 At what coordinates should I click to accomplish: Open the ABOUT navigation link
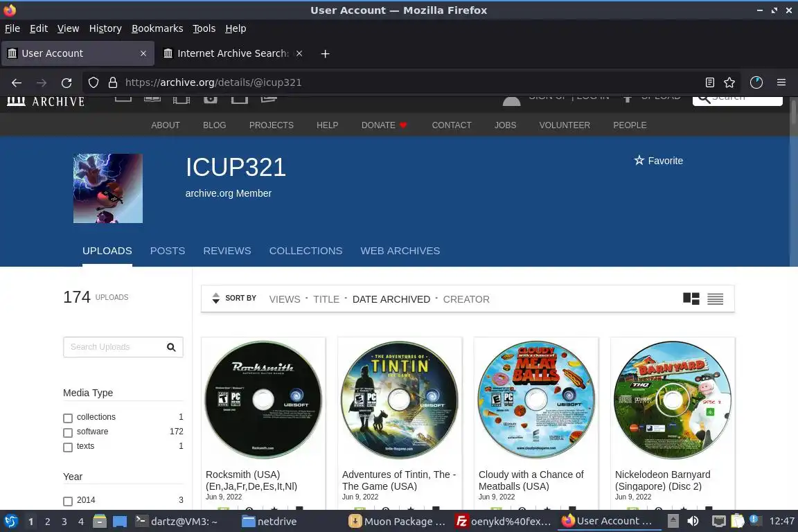click(x=166, y=125)
